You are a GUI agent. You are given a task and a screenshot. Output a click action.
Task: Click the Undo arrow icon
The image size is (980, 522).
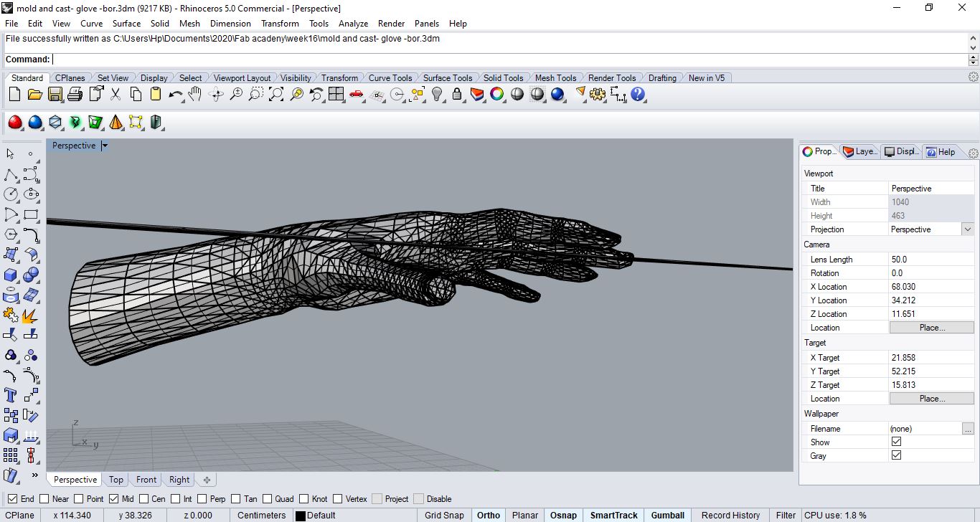point(174,94)
